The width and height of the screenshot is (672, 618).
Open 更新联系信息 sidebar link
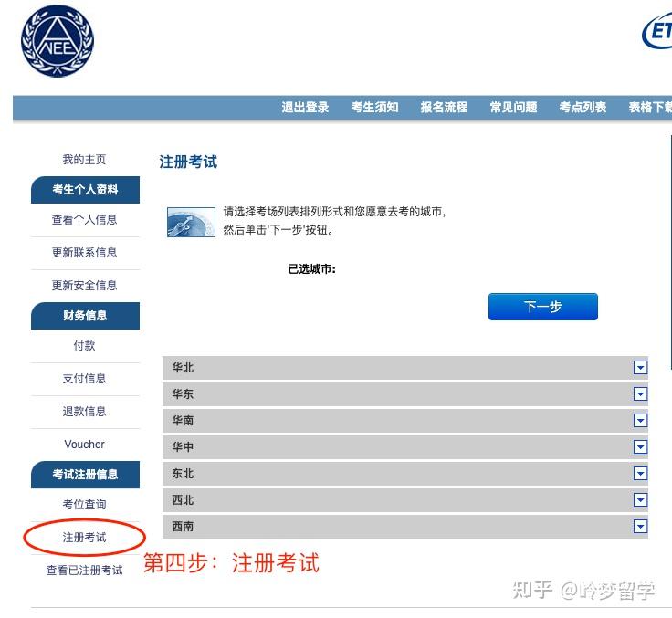point(84,253)
